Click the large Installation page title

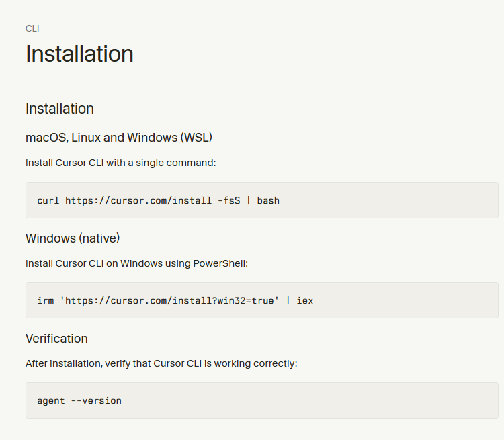pyautogui.click(x=79, y=54)
